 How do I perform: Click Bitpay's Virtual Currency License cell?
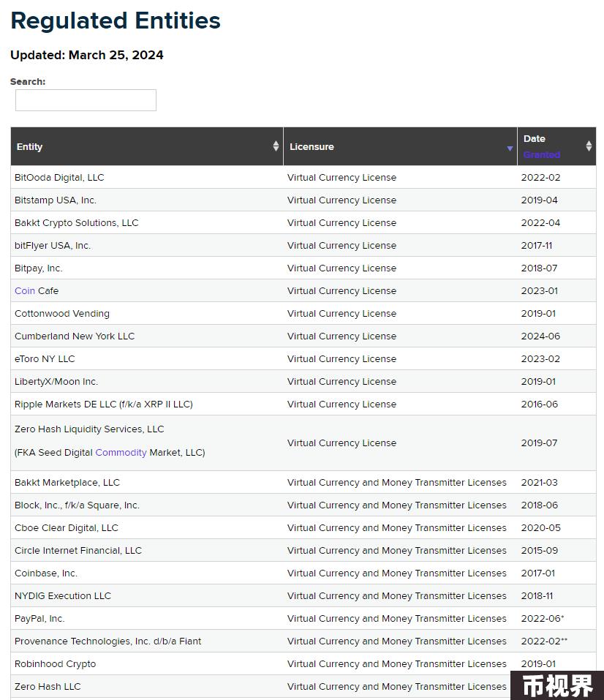tap(342, 268)
